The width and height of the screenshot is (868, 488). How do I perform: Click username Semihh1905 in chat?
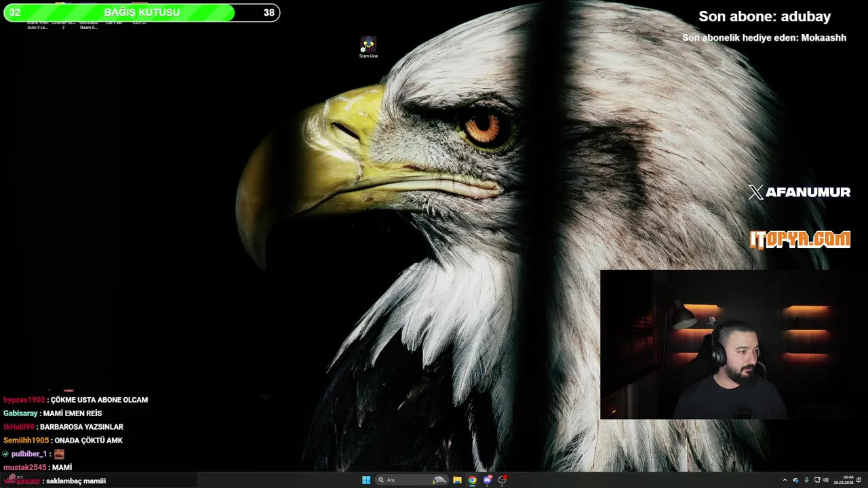pyautogui.click(x=26, y=441)
